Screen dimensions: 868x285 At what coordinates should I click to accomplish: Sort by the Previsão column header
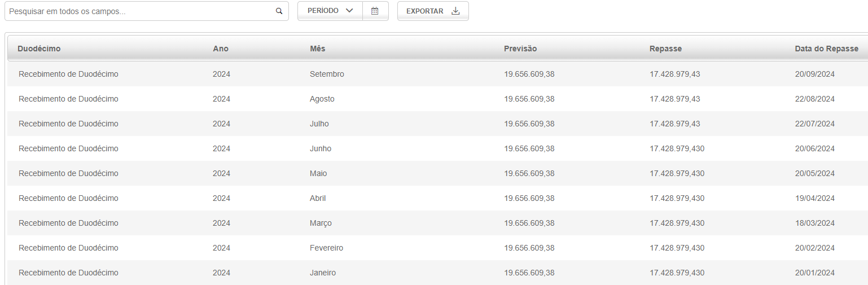click(520, 49)
